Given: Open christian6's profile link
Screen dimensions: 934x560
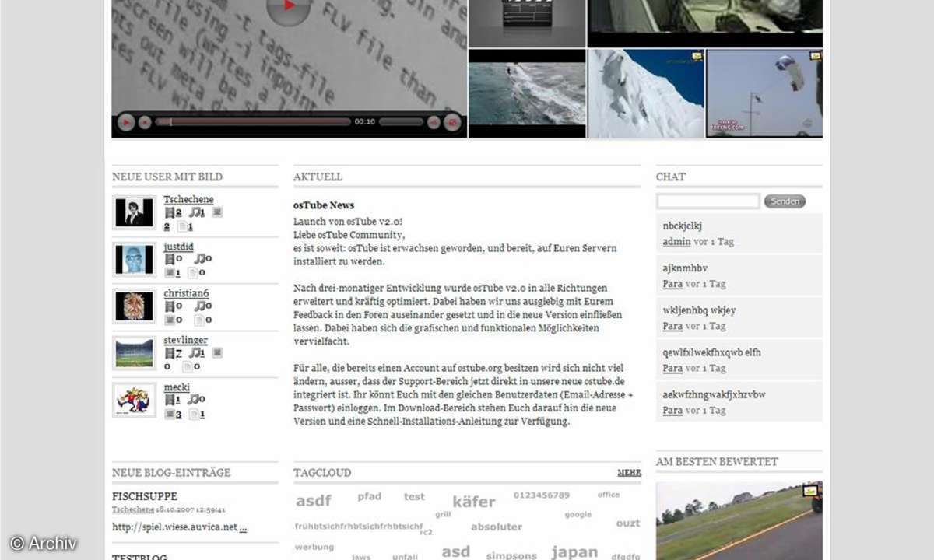Looking at the screenshot, I should pyautogui.click(x=186, y=293).
